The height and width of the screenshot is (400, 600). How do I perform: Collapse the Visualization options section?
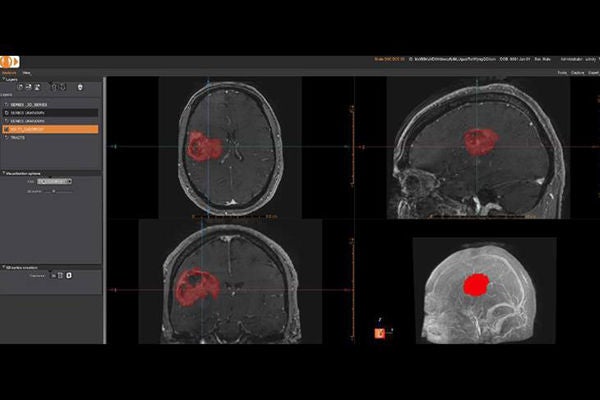pyautogui.click(x=3, y=173)
